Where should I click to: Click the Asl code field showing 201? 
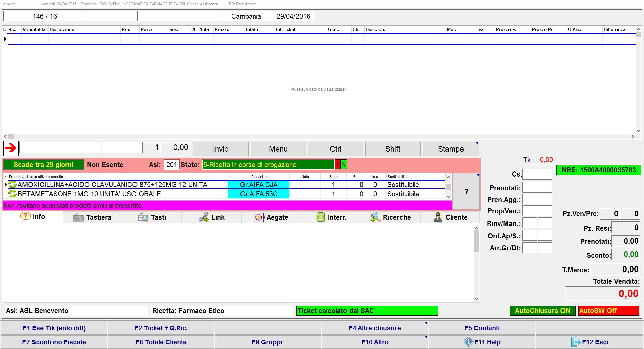click(172, 165)
